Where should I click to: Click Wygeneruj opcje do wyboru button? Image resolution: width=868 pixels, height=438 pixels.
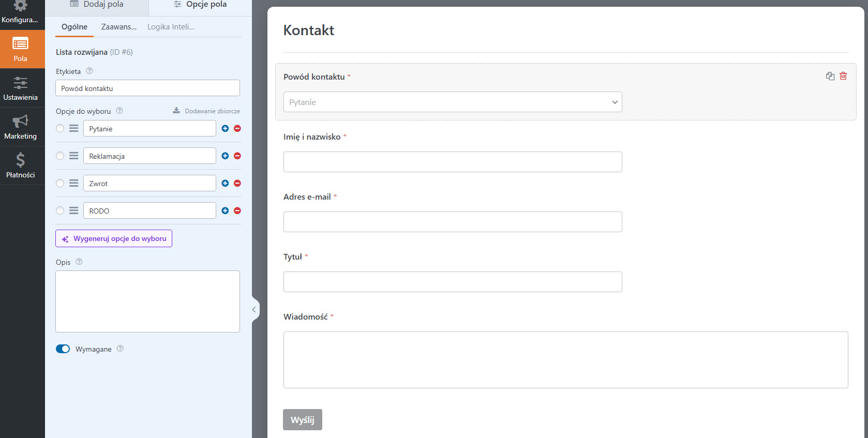tap(114, 238)
